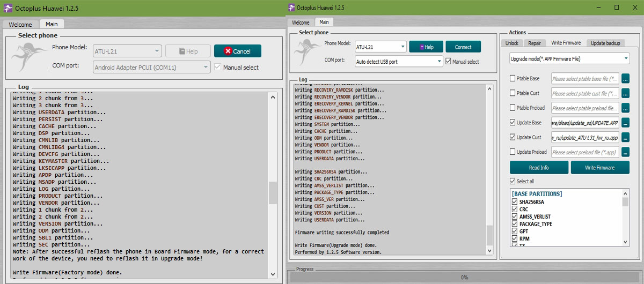Open the Upgrade mode firmware type dropdown
The height and width of the screenshot is (284, 644).
569,58
